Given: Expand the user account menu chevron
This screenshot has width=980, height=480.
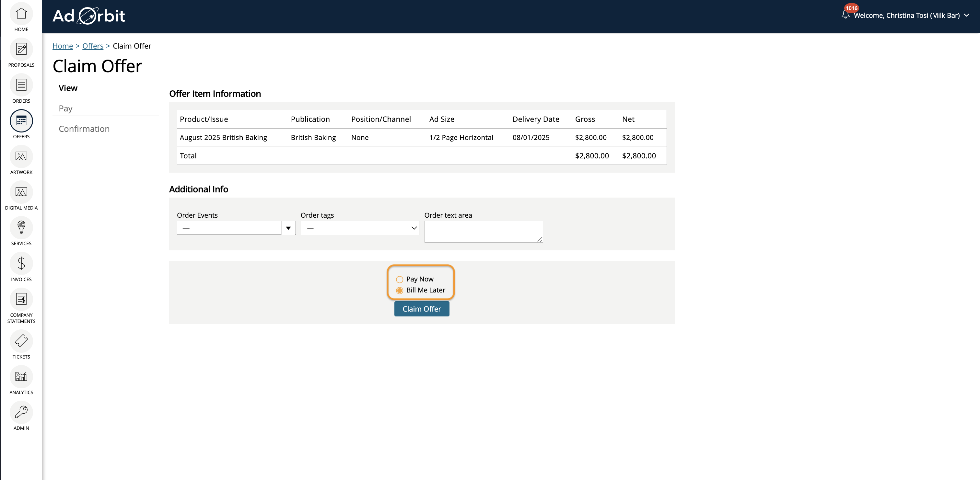Looking at the screenshot, I should point(967,15).
